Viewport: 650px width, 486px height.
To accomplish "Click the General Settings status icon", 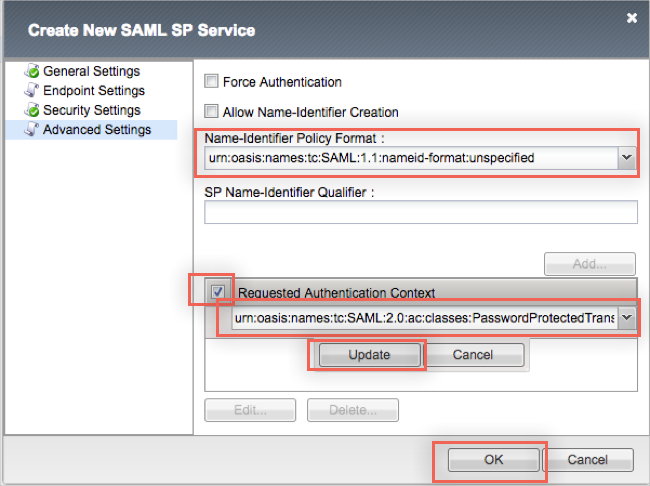I will (33, 72).
